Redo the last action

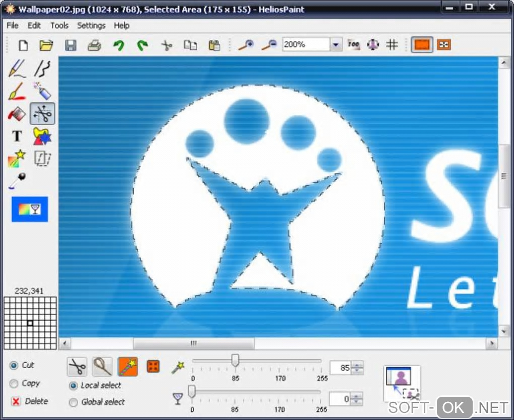coord(142,45)
